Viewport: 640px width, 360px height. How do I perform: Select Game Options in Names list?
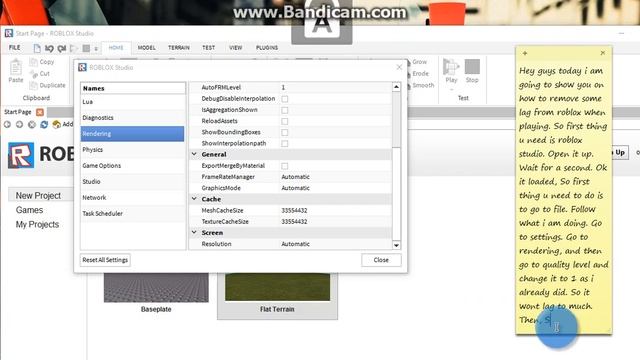coord(133,165)
